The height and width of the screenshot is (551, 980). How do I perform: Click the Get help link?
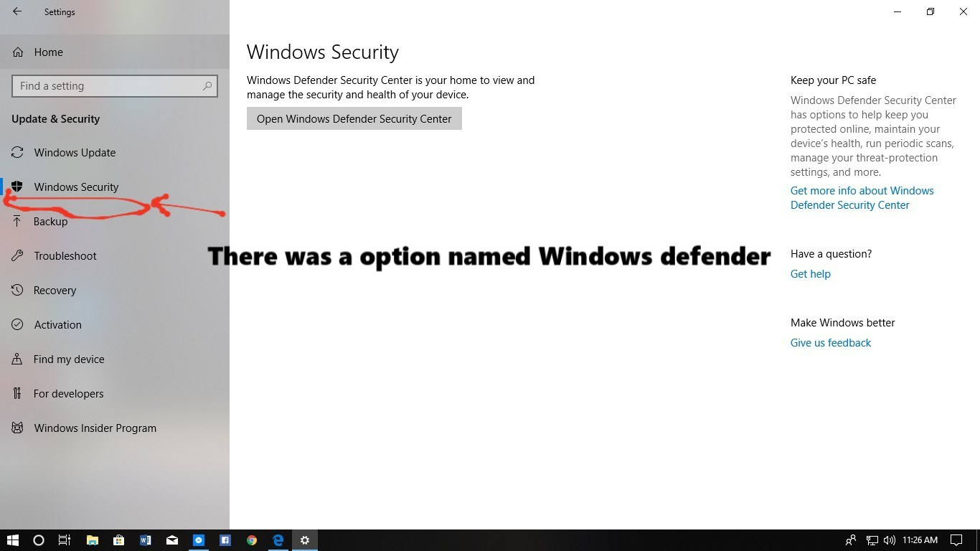(x=811, y=274)
